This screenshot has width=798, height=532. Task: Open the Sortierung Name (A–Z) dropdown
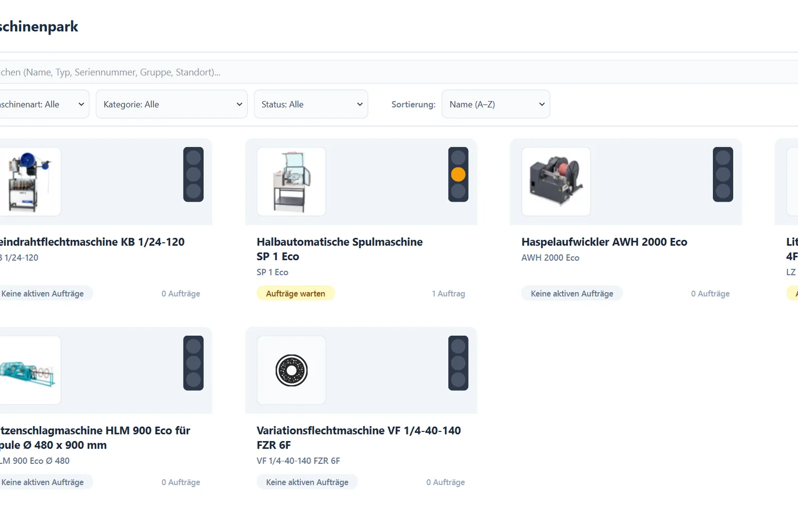(496, 104)
